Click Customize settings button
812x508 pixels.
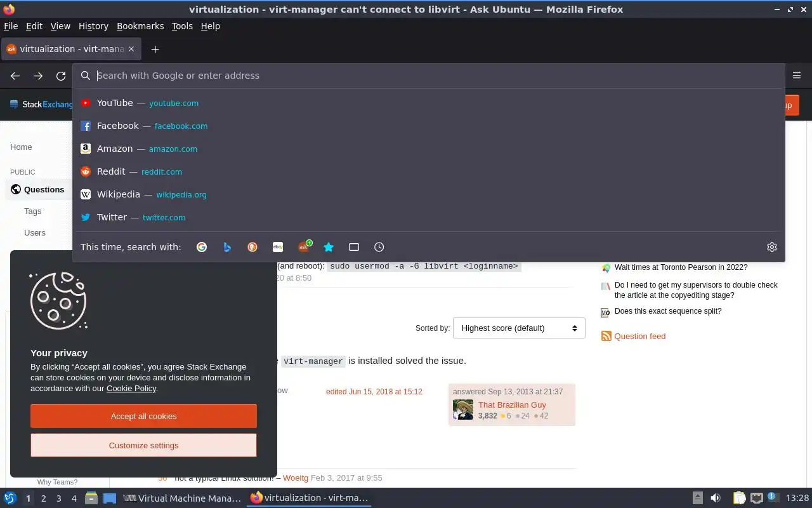[x=143, y=445]
